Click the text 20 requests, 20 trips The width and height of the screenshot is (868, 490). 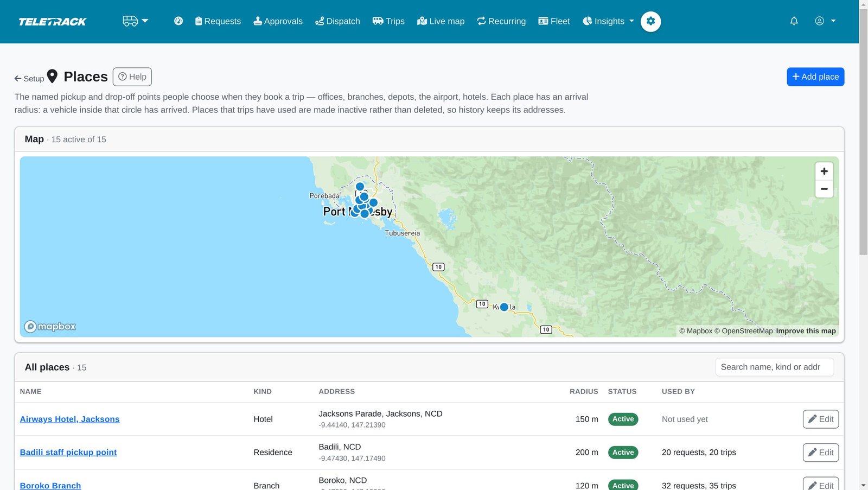pos(699,453)
